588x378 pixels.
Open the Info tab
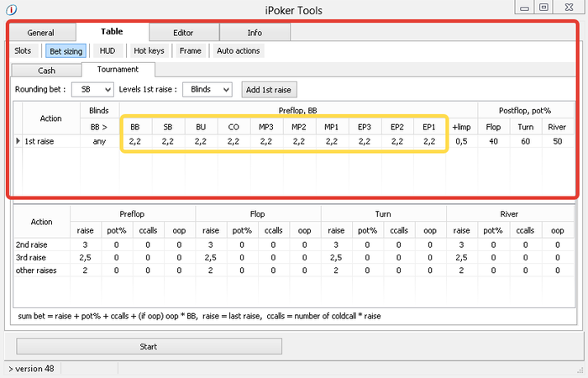coord(255,33)
